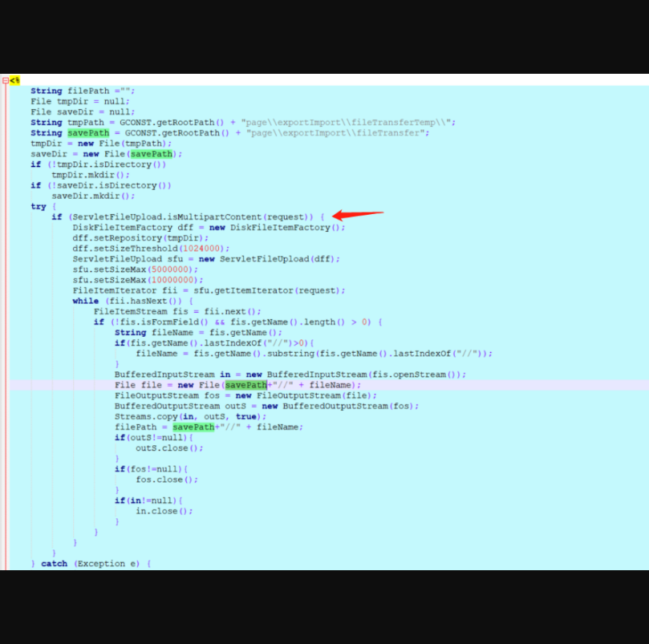Image resolution: width=649 pixels, height=644 pixels.
Task: Collapse the code fold marker at top
Action: pyautogui.click(x=6, y=81)
